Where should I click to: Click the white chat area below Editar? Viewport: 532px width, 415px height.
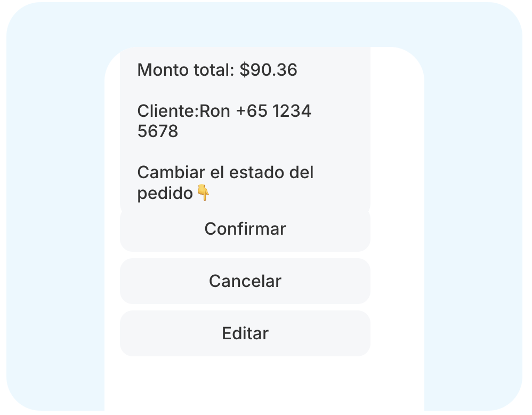(x=264, y=384)
